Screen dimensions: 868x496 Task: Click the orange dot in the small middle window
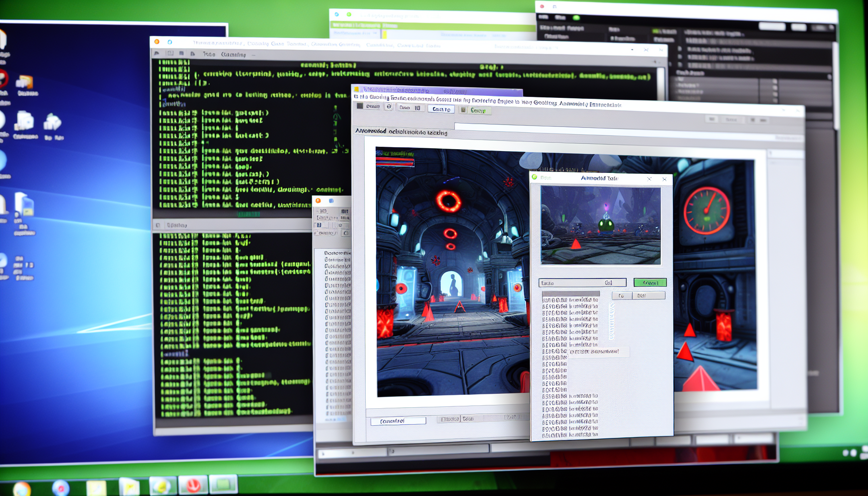tap(318, 201)
